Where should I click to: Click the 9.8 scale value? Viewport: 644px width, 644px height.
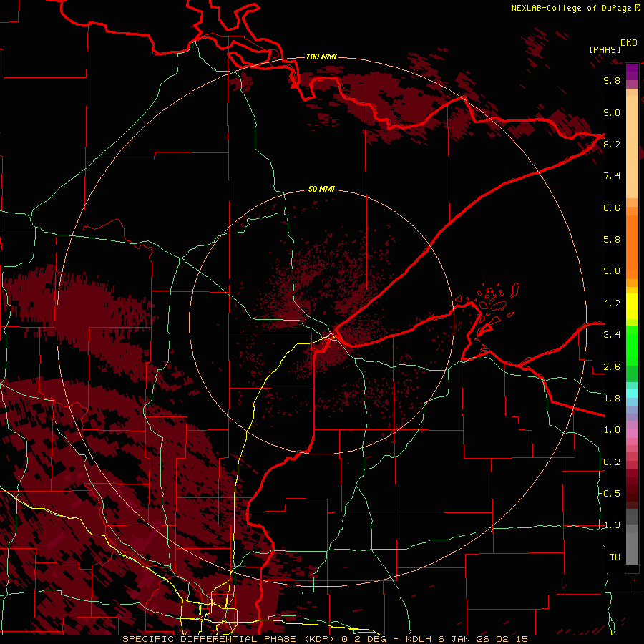click(612, 80)
